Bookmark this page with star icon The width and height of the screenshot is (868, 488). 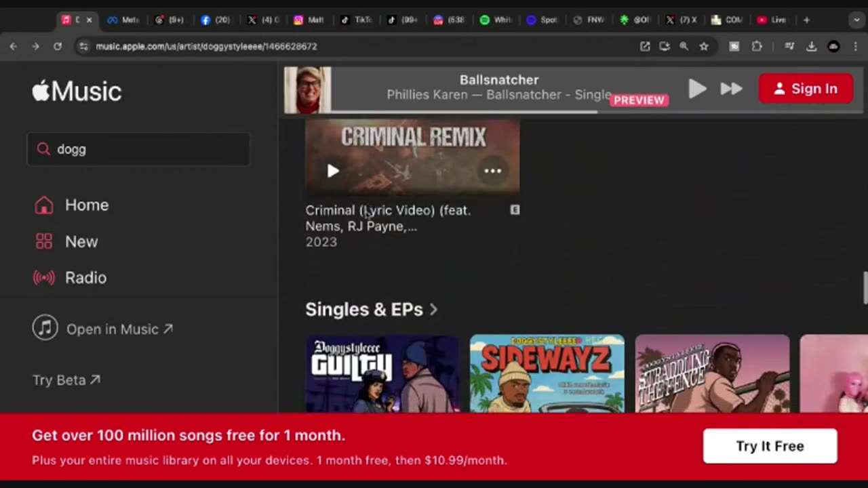[x=704, y=46]
